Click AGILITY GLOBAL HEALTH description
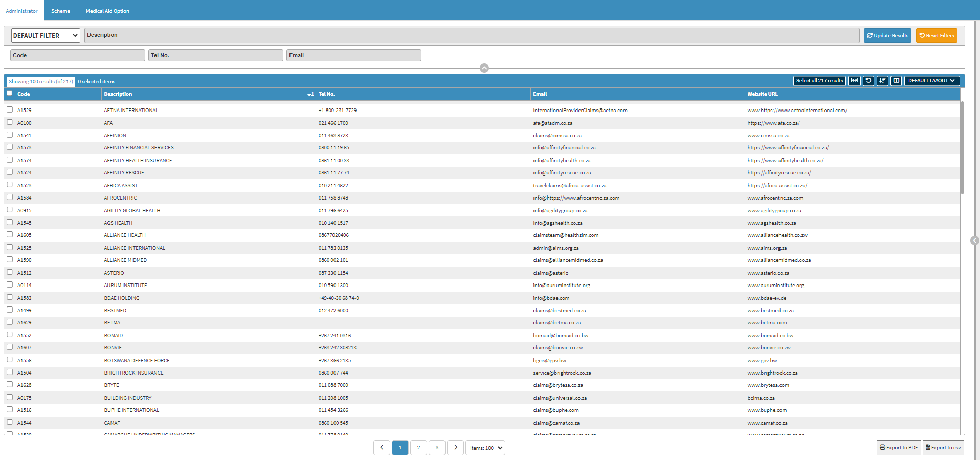 pos(132,211)
